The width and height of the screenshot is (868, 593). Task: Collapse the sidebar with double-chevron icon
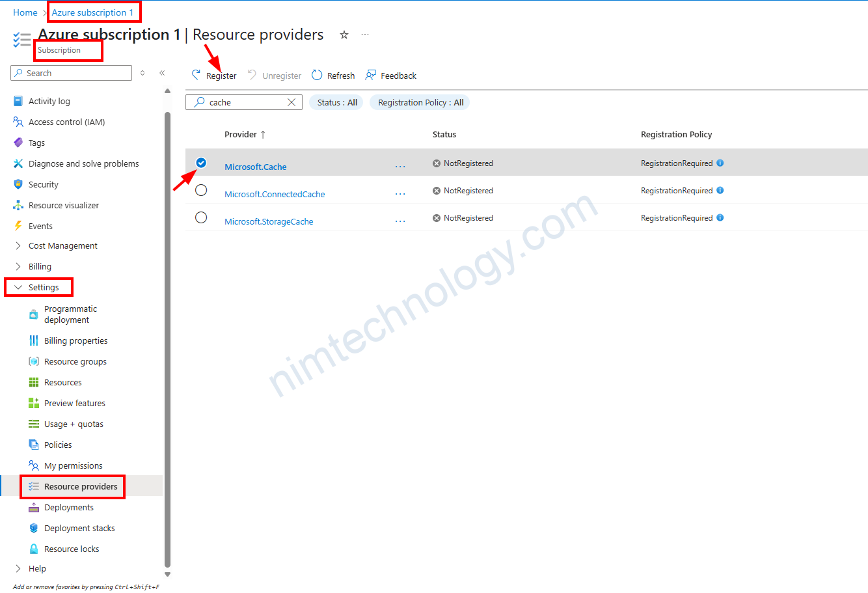pyautogui.click(x=162, y=74)
